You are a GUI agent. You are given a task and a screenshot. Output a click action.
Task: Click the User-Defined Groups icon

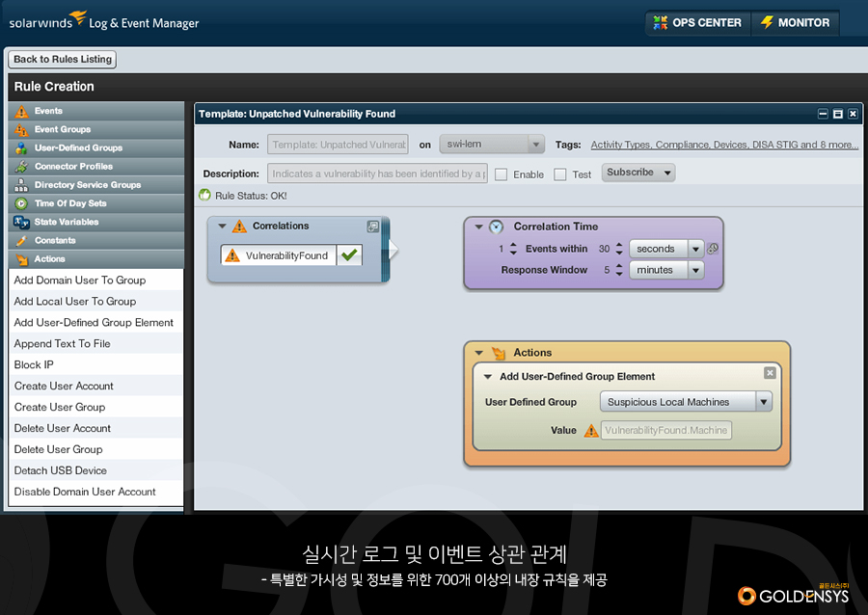pos(21,148)
